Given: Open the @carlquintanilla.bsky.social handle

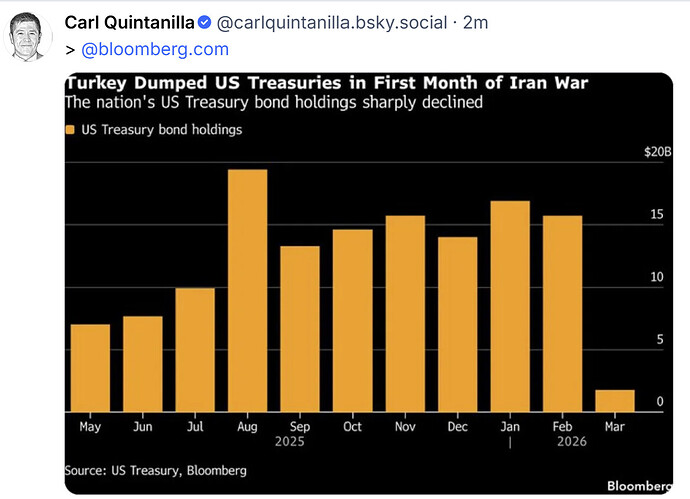Looking at the screenshot, I should (x=332, y=22).
